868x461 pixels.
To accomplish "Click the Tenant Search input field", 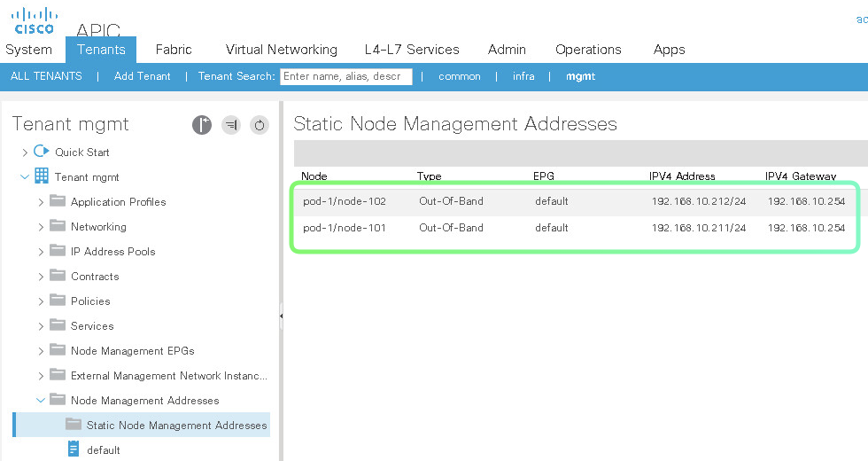I will [345, 76].
